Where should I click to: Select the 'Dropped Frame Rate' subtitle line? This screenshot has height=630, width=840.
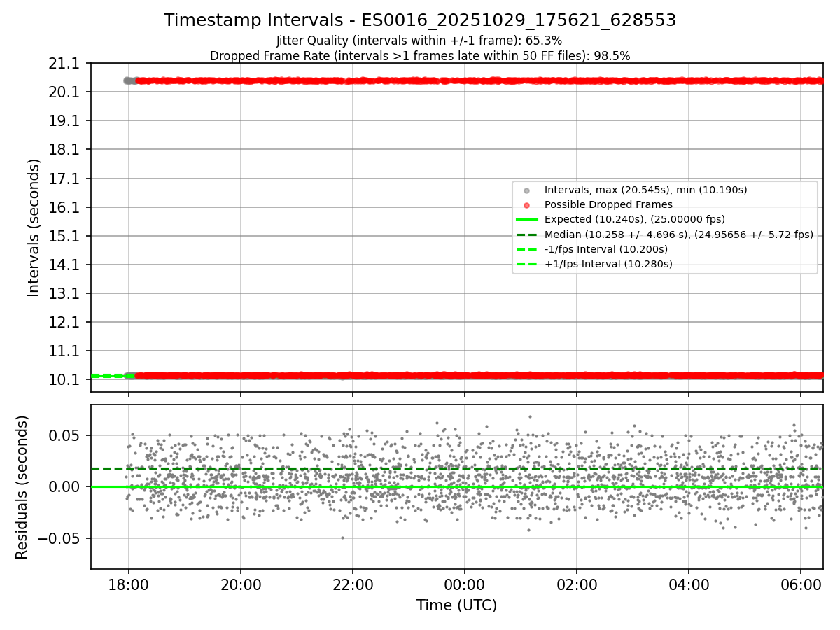420,56
